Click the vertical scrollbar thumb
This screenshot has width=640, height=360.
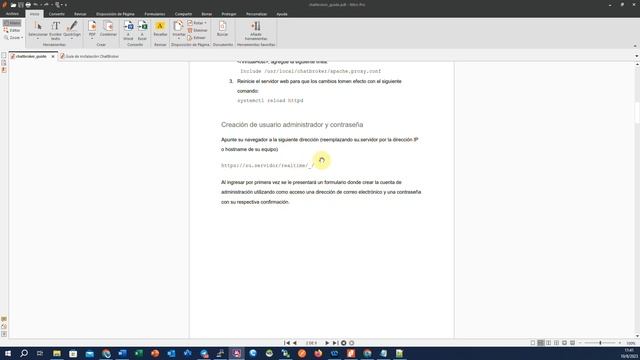pyautogui.click(x=637, y=112)
